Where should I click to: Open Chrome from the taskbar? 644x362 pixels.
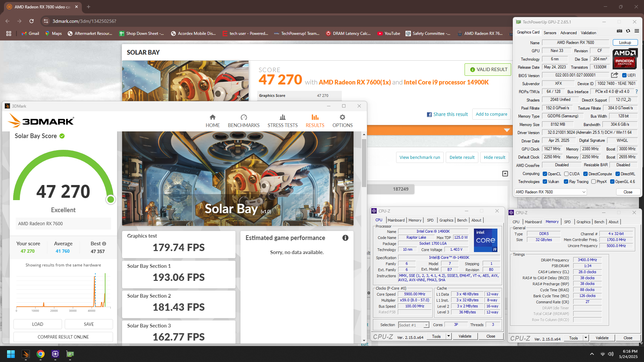41,354
